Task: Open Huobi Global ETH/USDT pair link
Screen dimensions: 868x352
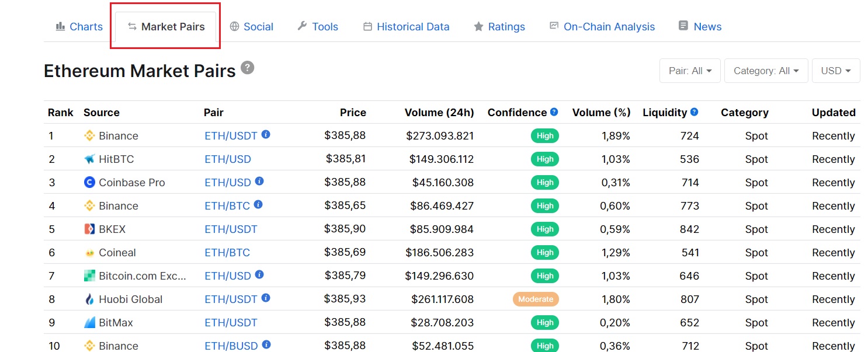Action: 231,299
